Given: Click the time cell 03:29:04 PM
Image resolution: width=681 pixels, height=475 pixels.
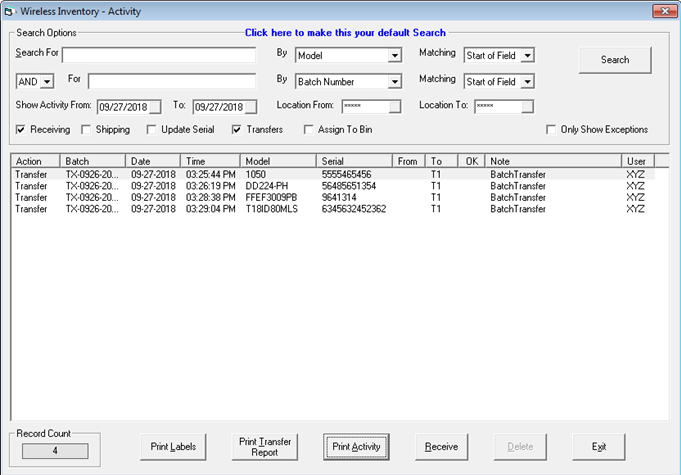Looking at the screenshot, I should (211, 209).
